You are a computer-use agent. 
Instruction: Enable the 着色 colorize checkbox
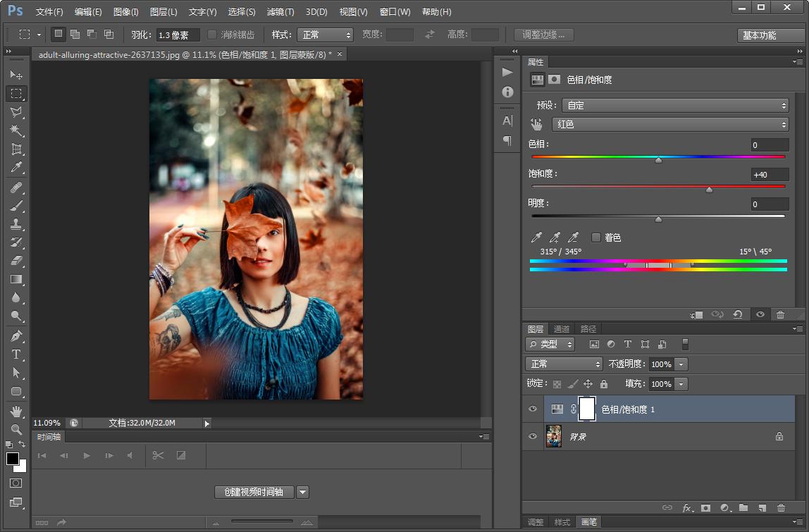[596, 237]
